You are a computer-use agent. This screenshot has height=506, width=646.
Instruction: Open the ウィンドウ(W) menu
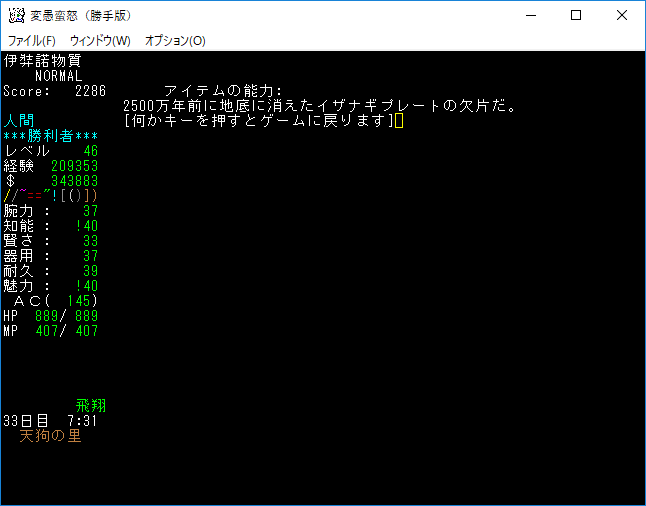click(x=100, y=41)
